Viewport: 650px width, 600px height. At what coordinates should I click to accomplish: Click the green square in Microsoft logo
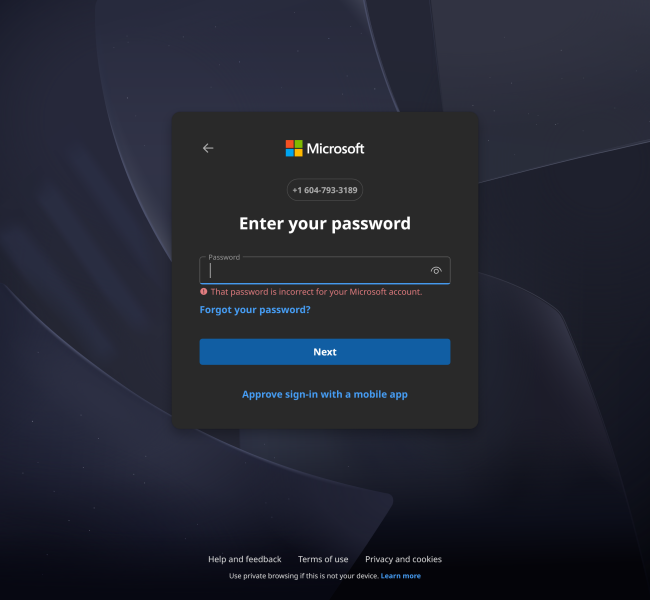pos(298,144)
